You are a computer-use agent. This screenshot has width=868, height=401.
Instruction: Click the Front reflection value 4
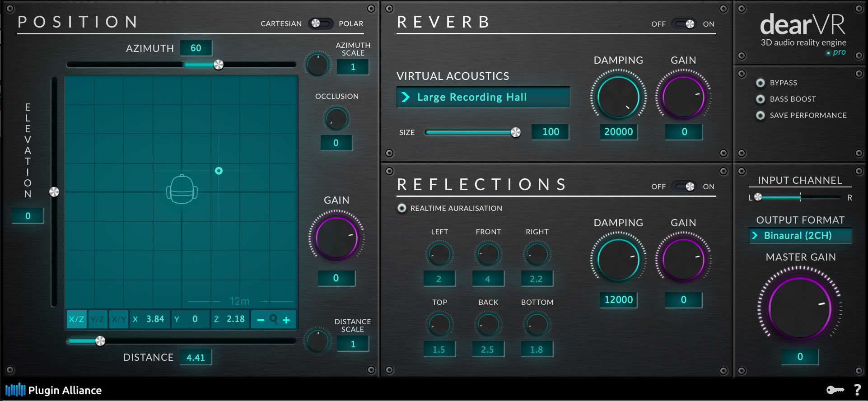pyautogui.click(x=488, y=279)
